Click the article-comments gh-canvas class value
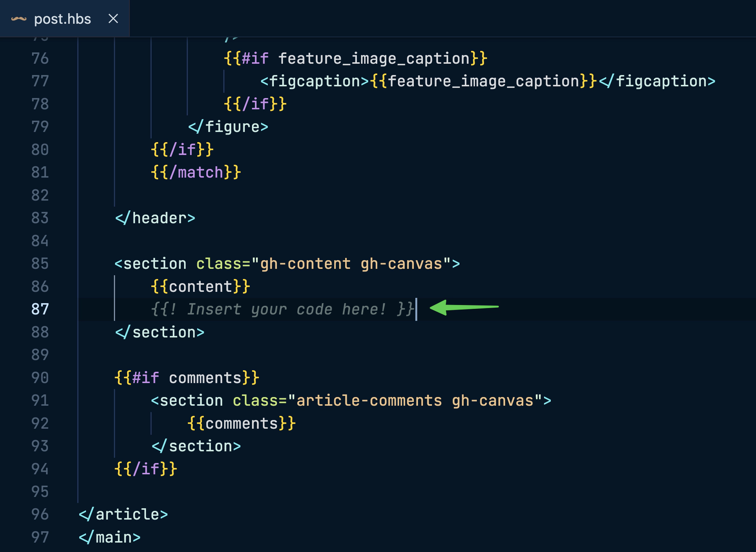This screenshot has height=552, width=756. tap(414, 400)
